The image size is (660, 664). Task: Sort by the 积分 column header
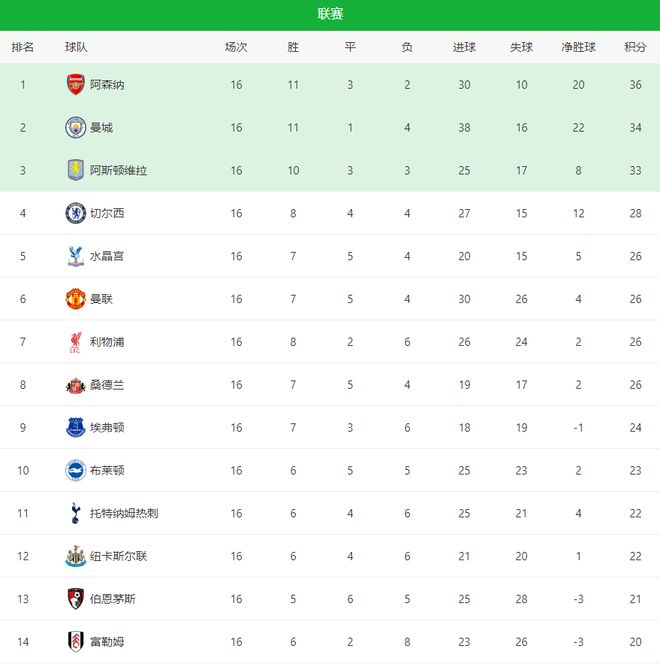(x=635, y=47)
